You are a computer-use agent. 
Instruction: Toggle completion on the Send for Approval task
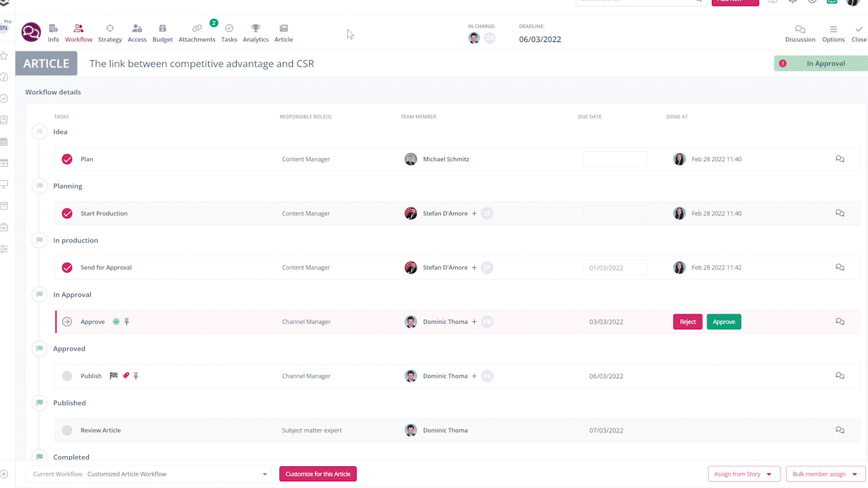coord(66,267)
